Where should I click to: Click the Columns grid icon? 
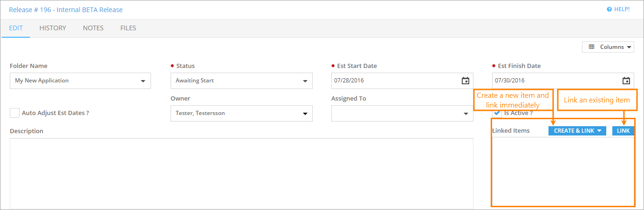[x=591, y=47]
